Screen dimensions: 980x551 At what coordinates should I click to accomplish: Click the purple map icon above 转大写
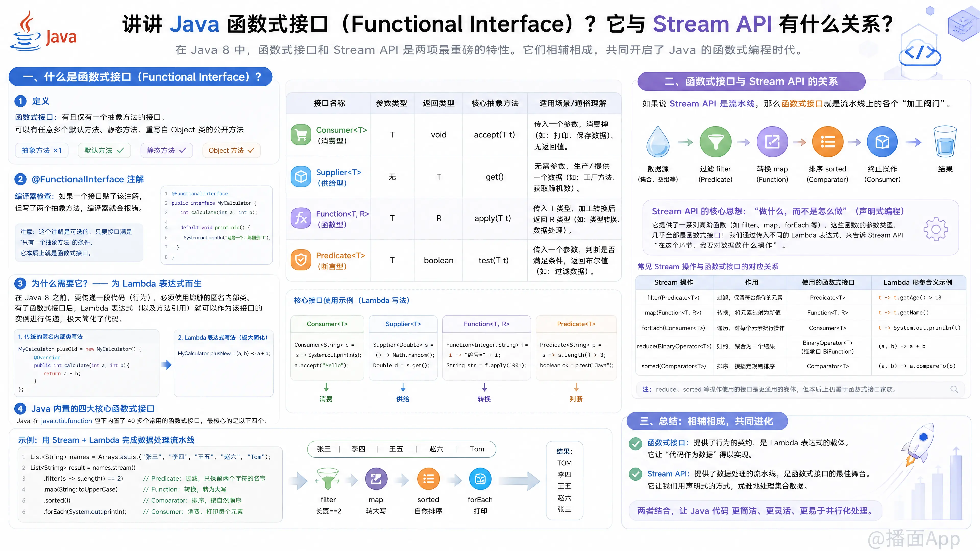(376, 479)
